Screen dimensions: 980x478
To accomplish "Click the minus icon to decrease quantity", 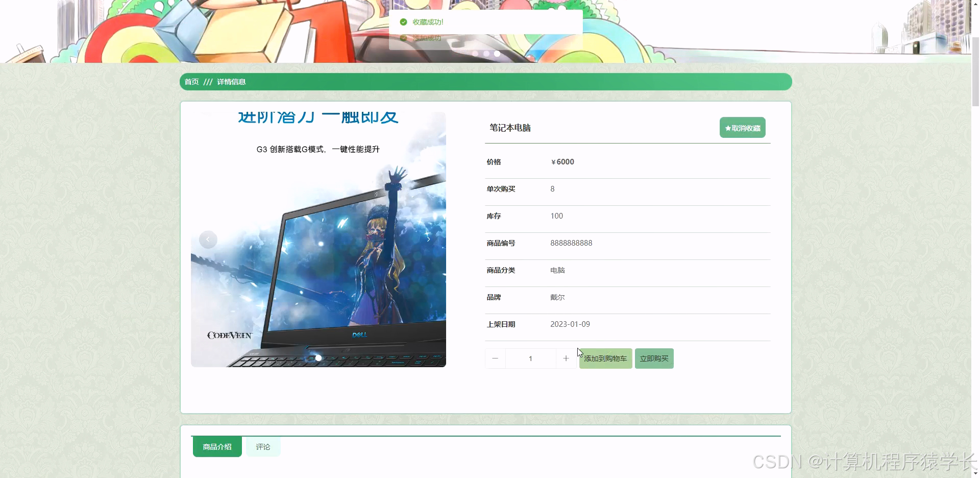I will coord(495,358).
